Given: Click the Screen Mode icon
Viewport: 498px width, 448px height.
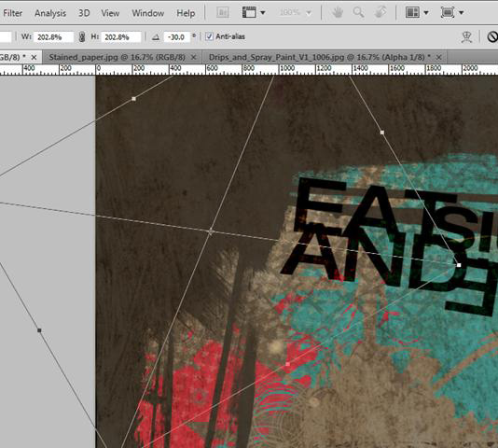Looking at the screenshot, I should pos(448,12).
